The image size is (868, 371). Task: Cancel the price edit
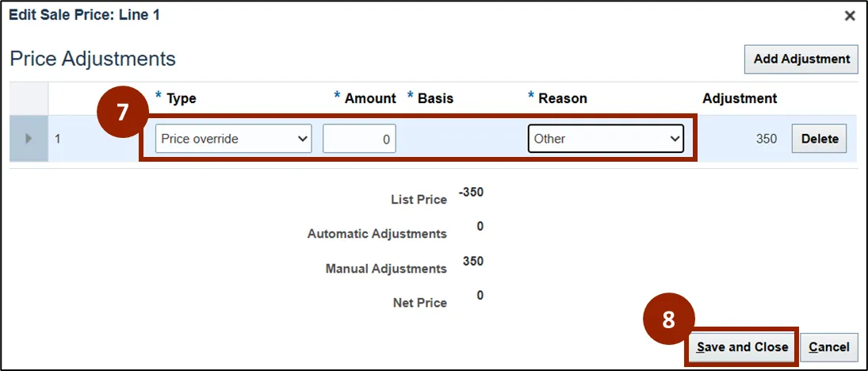click(829, 347)
